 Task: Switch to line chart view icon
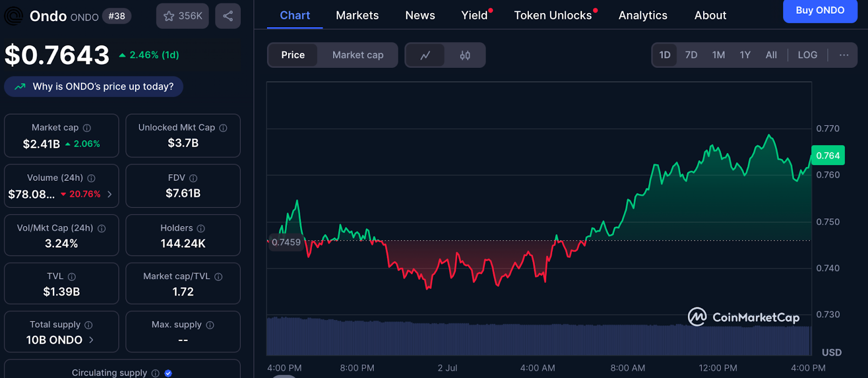(x=425, y=55)
